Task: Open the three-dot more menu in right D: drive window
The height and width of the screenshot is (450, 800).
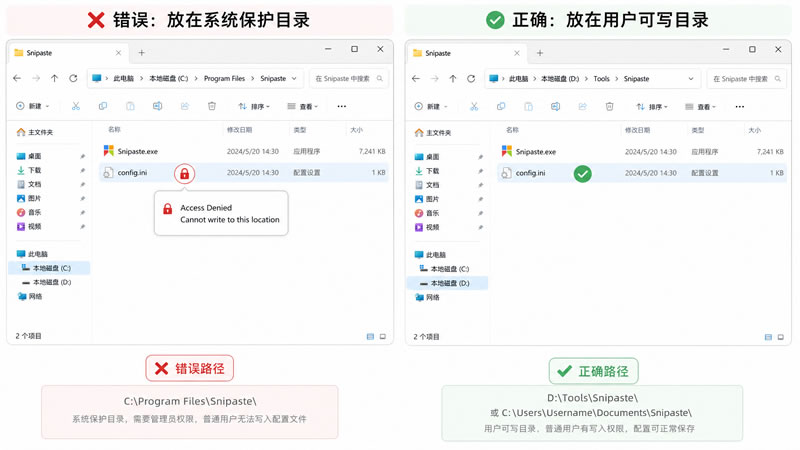Action: tap(740, 107)
